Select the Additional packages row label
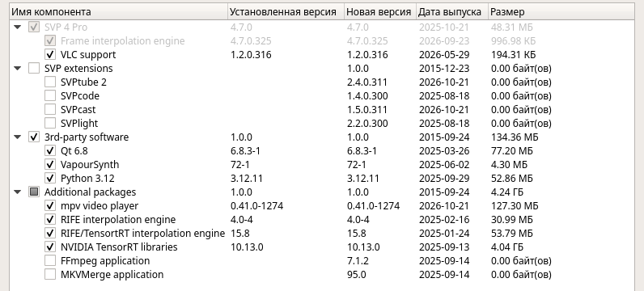 point(90,192)
